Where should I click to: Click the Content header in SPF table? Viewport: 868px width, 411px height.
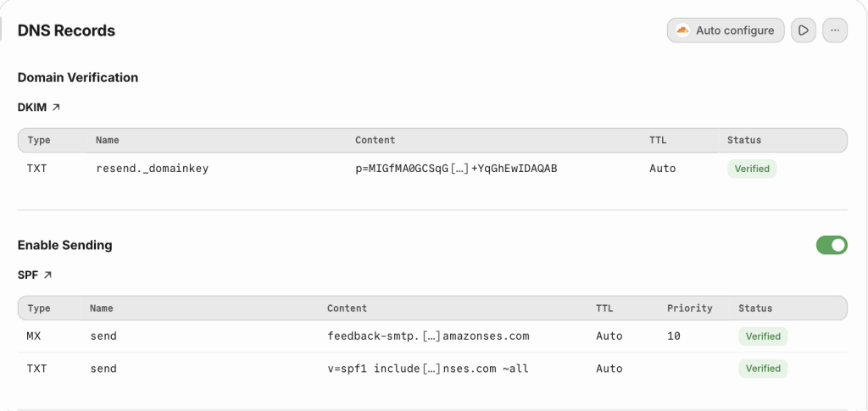347,308
